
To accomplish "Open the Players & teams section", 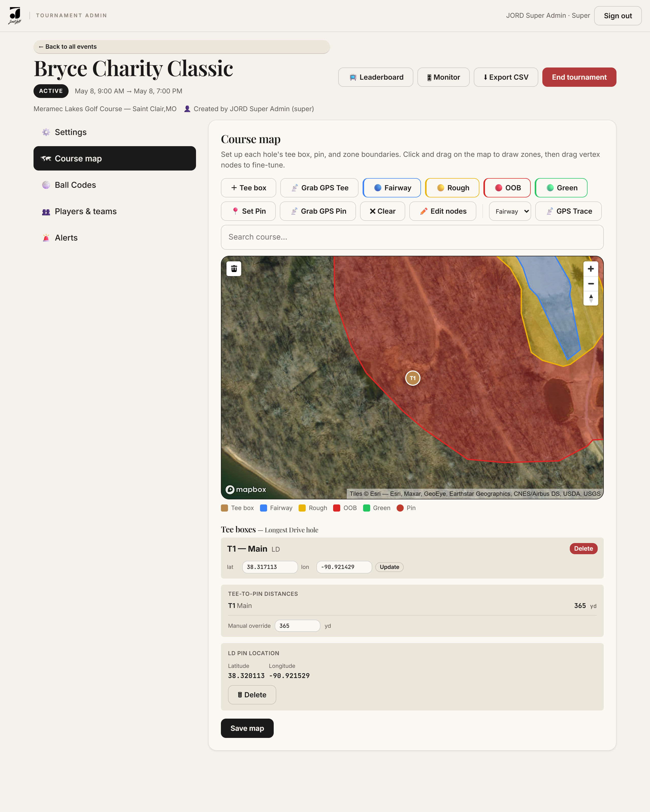I will [x=115, y=211].
